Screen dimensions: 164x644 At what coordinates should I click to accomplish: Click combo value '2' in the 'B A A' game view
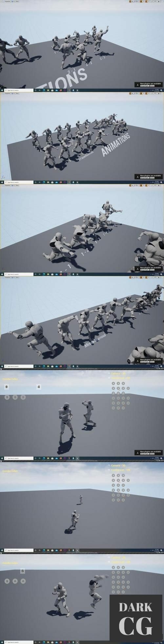tap(23, 571)
